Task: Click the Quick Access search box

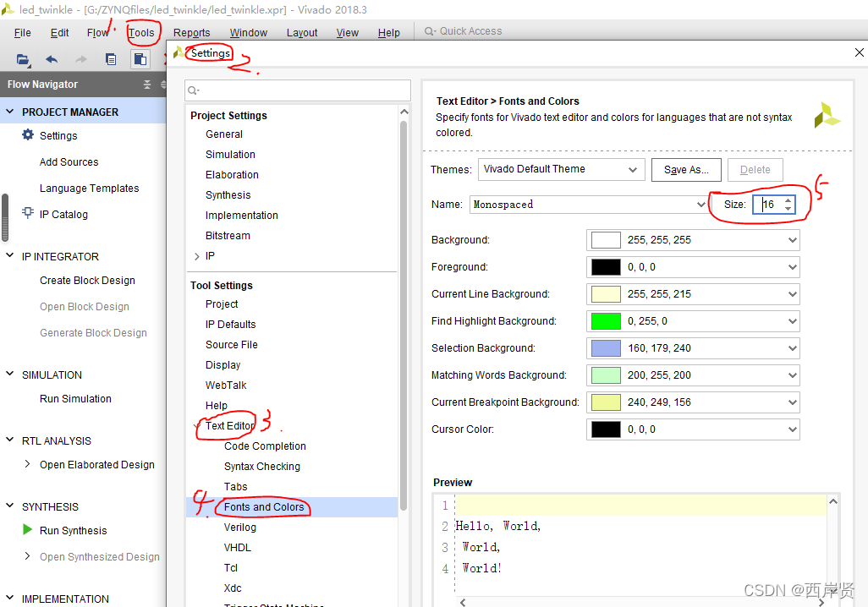Action: point(470,31)
